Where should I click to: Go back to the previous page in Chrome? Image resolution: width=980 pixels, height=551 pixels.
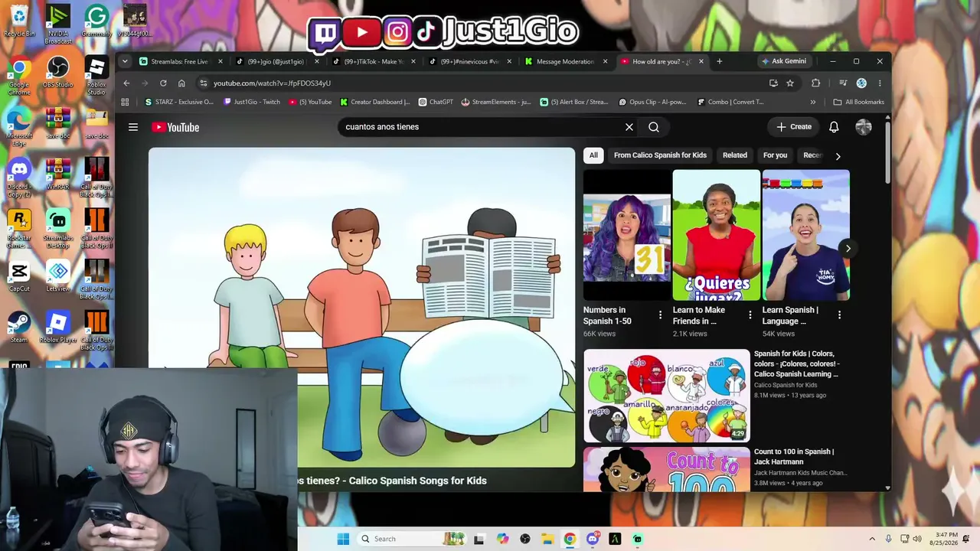126,83
